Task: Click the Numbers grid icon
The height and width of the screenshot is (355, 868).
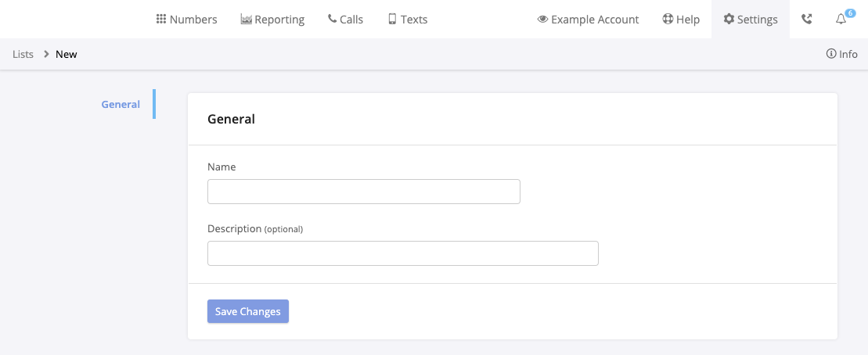Action: click(161, 19)
